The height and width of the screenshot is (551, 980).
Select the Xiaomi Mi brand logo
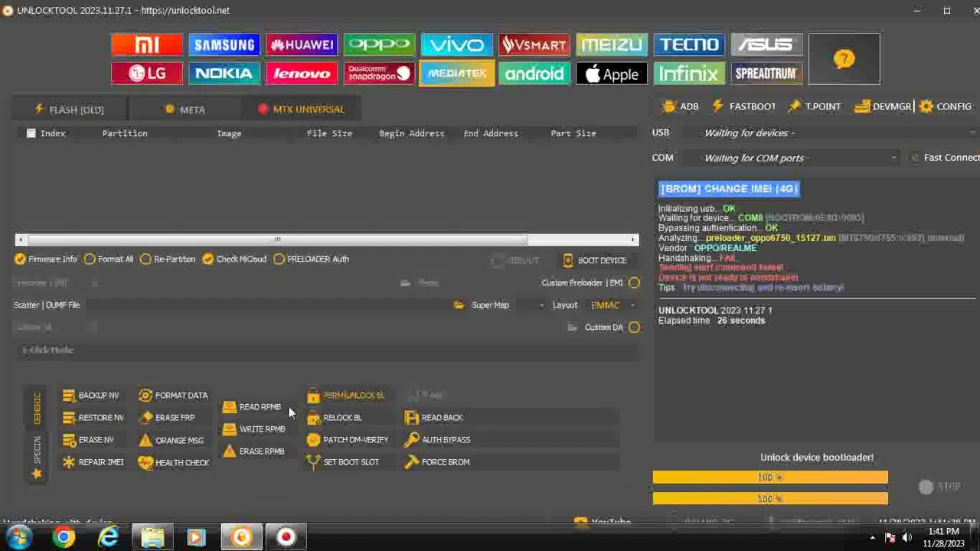point(147,45)
